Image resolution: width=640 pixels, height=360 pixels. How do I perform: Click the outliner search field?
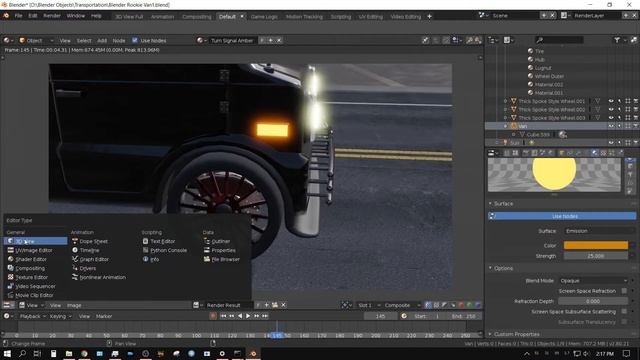coord(559,40)
